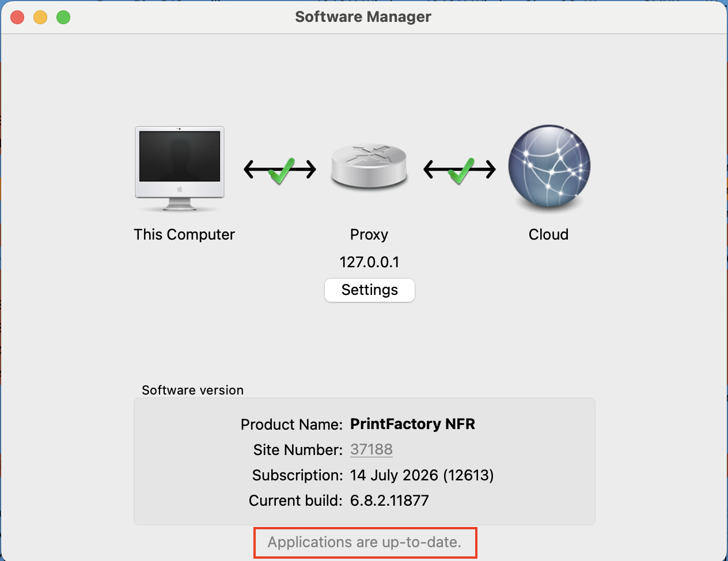This screenshot has width=728, height=561.
Task: Click the 'This Computer' label
Action: coord(184,234)
